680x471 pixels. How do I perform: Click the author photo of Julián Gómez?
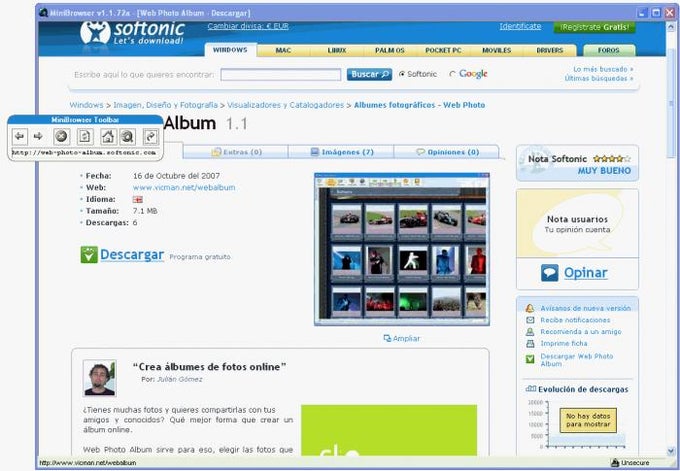click(x=100, y=378)
